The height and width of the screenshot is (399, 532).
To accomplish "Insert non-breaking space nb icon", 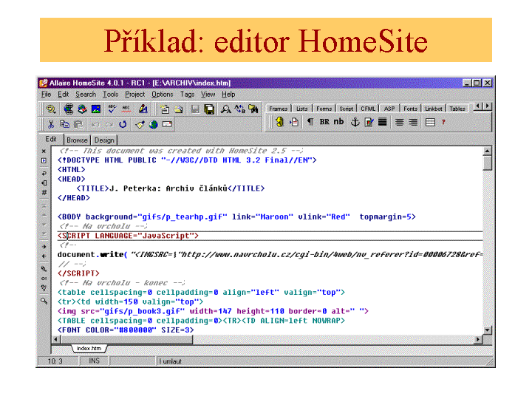I will tap(338, 122).
